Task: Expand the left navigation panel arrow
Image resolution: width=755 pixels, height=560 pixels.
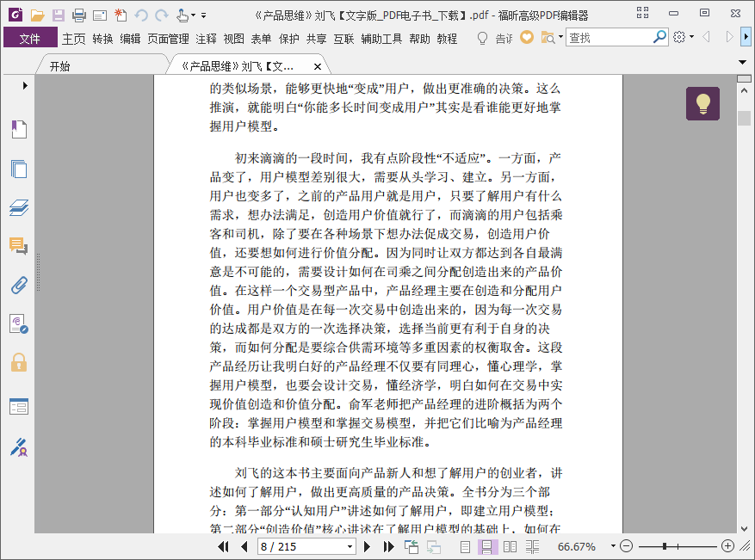Action: coord(25,86)
